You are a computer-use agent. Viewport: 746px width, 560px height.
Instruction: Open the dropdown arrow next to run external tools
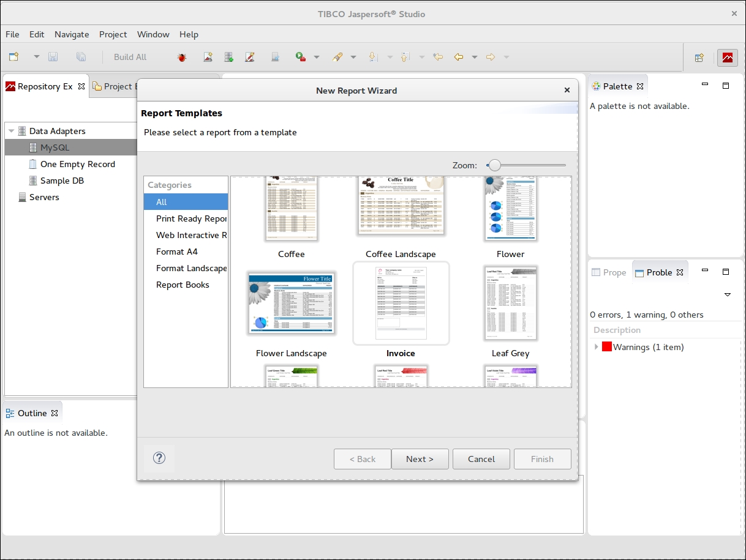click(317, 57)
